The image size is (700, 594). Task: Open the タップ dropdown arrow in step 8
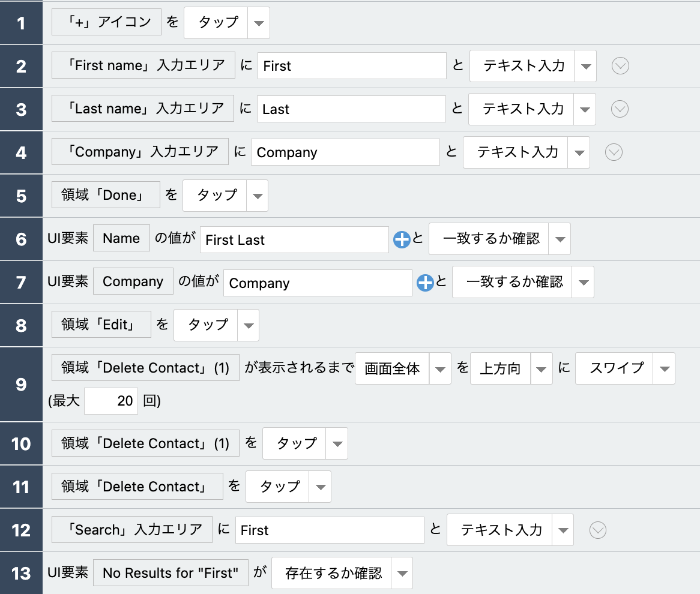coord(249,325)
